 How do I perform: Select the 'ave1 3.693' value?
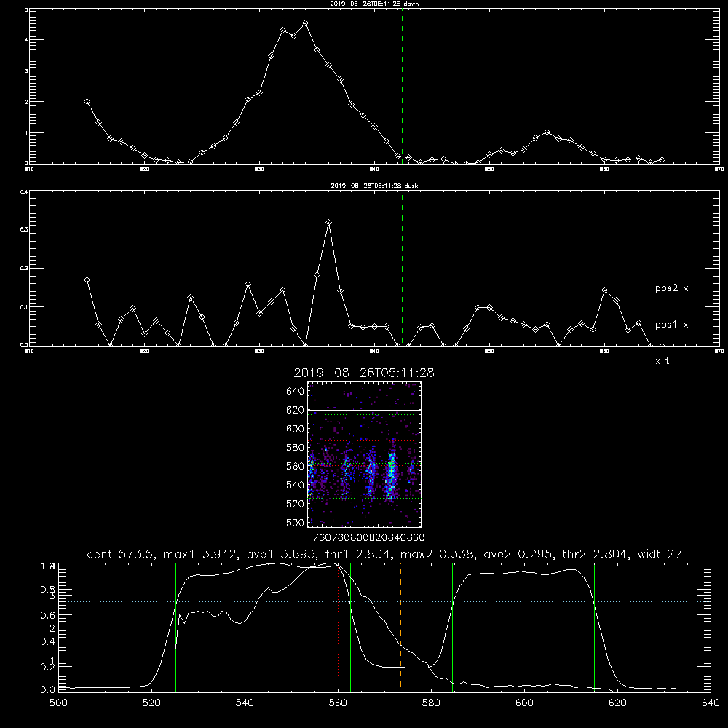click(281, 554)
